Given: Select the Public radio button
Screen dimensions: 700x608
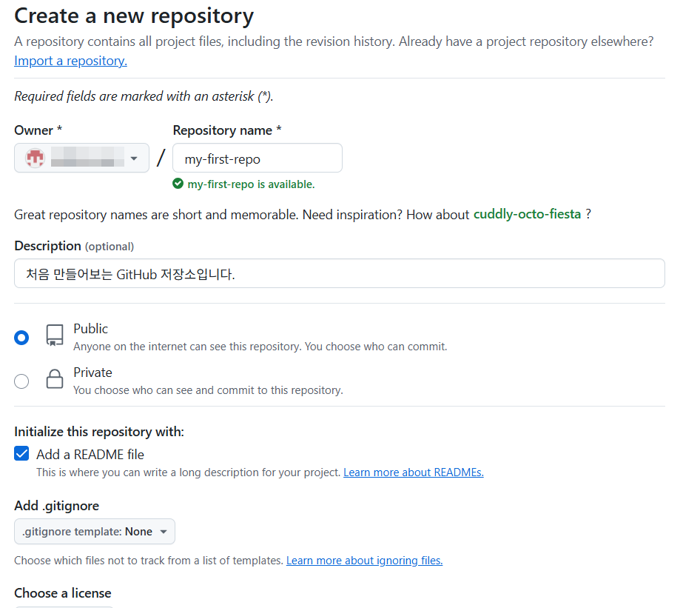Looking at the screenshot, I should pos(21,336).
